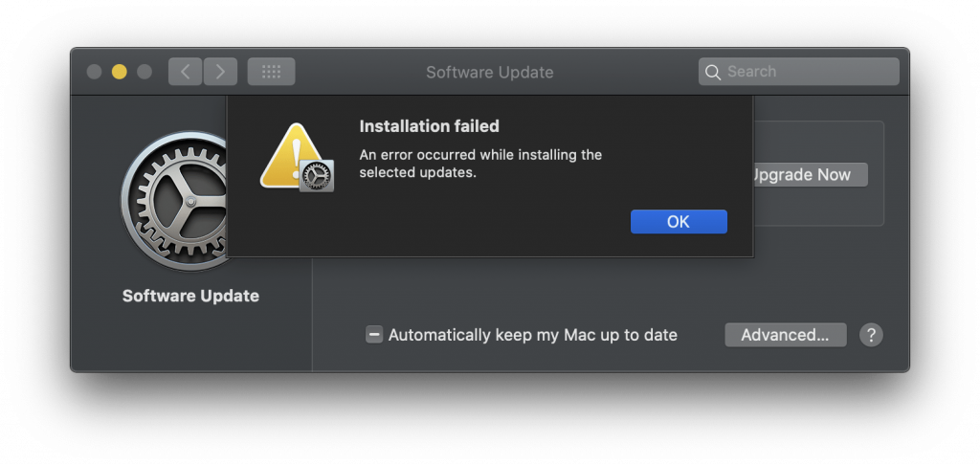This screenshot has width=980, height=465.
Task: Click the Software Update label under the gear
Action: click(190, 296)
